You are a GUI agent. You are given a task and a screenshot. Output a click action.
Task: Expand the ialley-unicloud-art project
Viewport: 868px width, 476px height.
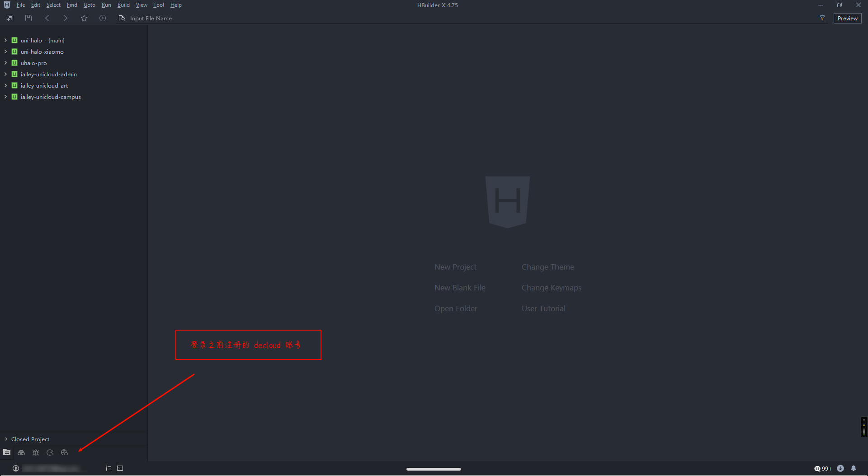pyautogui.click(x=5, y=85)
